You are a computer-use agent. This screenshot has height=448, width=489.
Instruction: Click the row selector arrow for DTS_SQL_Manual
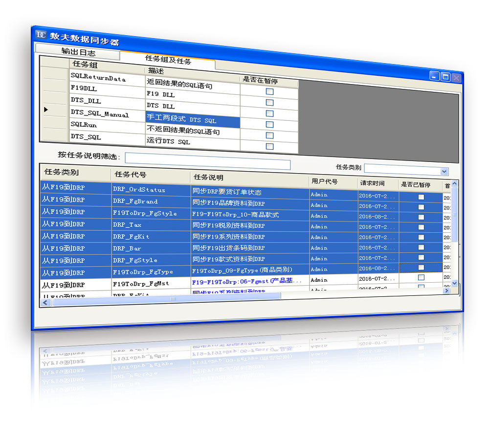click(46, 110)
